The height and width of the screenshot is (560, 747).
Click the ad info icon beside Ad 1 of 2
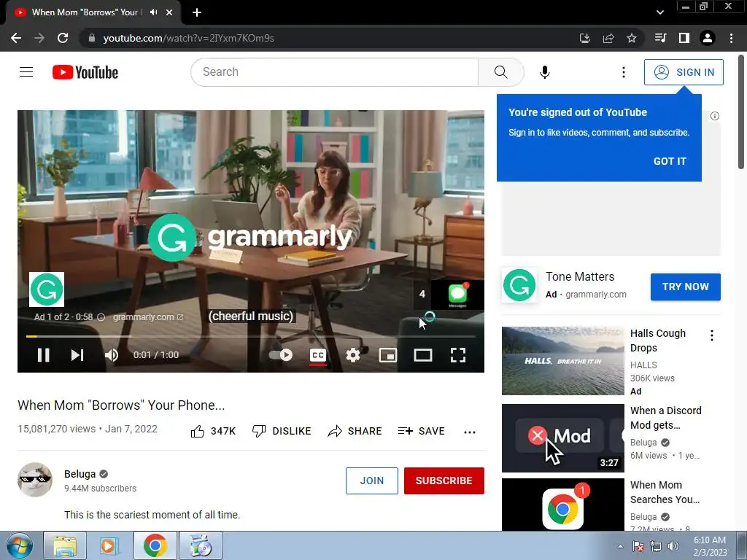coord(101,317)
